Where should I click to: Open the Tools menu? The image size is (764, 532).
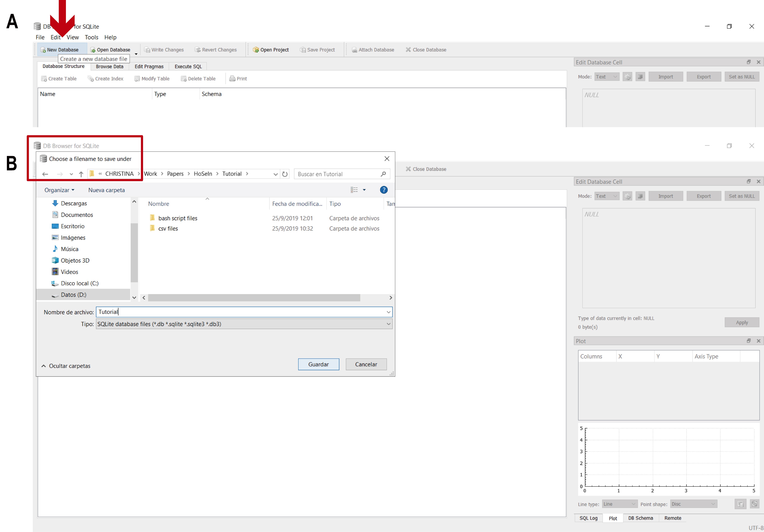(x=91, y=37)
